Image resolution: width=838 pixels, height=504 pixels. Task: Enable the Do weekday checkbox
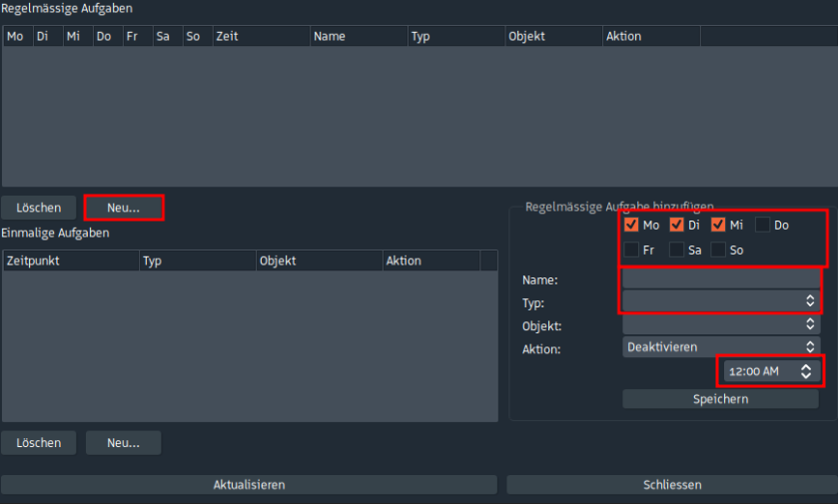(763, 225)
